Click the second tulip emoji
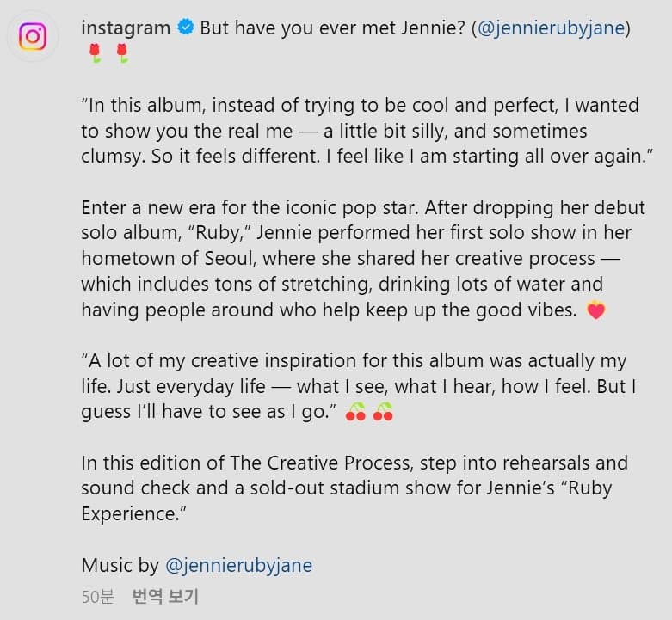672x620 pixels. pyautogui.click(x=122, y=53)
